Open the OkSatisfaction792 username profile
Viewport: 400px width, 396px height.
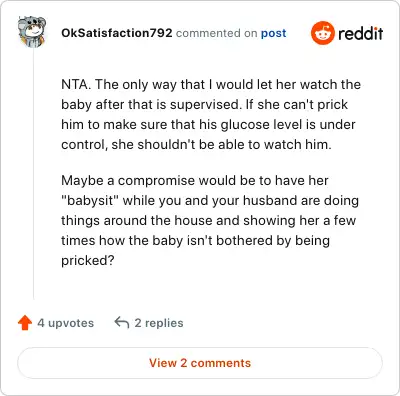117,33
